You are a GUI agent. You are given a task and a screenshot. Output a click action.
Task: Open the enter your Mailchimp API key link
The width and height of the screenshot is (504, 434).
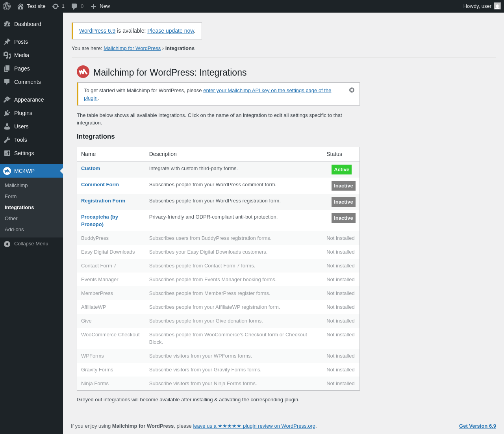click(208, 94)
